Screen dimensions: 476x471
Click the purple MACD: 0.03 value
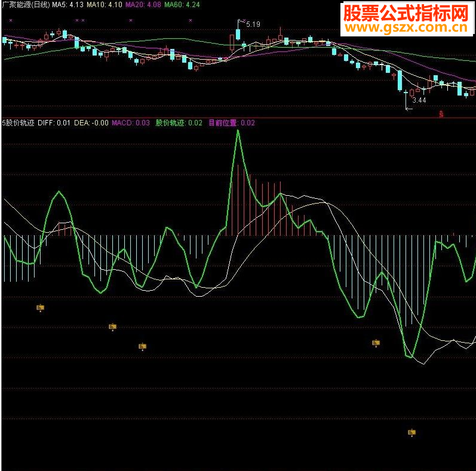131,122
